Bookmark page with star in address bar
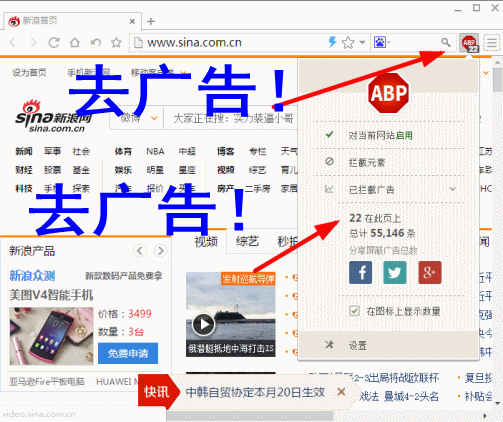Image resolution: width=503 pixels, height=422 pixels. click(348, 43)
